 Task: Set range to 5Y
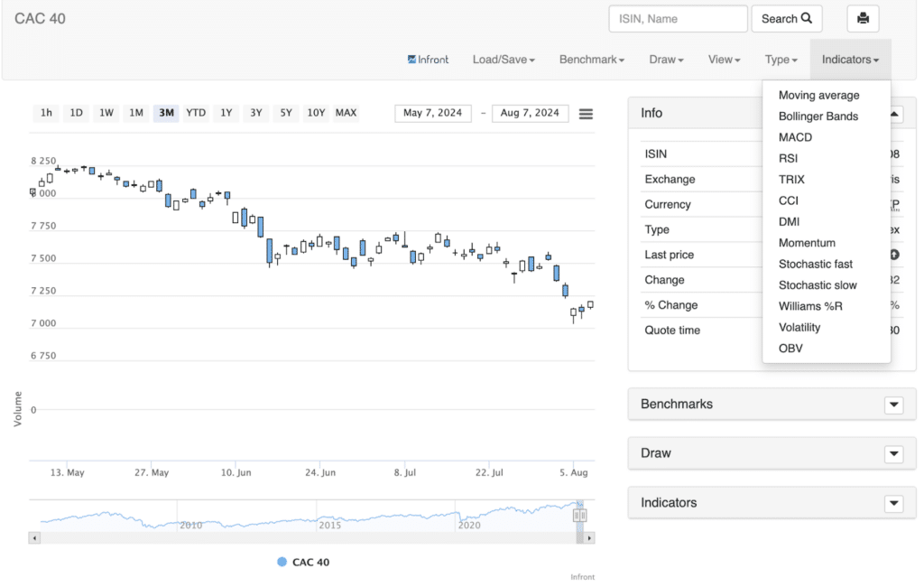(x=286, y=113)
